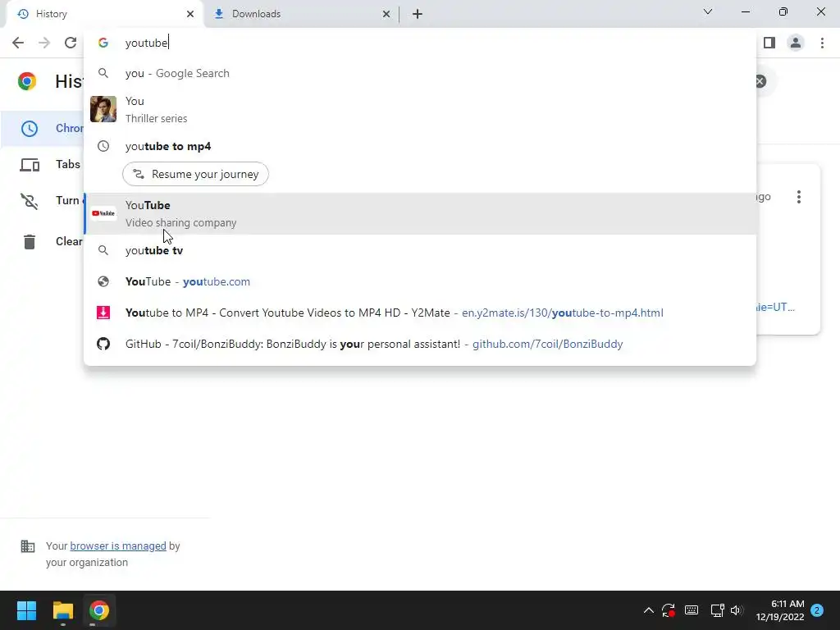This screenshot has width=840, height=630.
Task: Click the Turn off sync sidebar icon
Action: [x=30, y=201]
